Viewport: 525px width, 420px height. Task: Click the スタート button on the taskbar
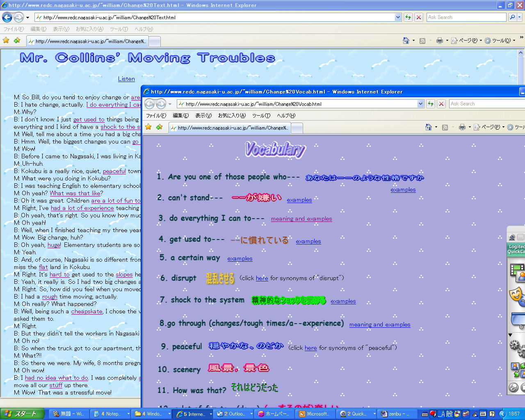pyautogui.click(x=22, y=414)
